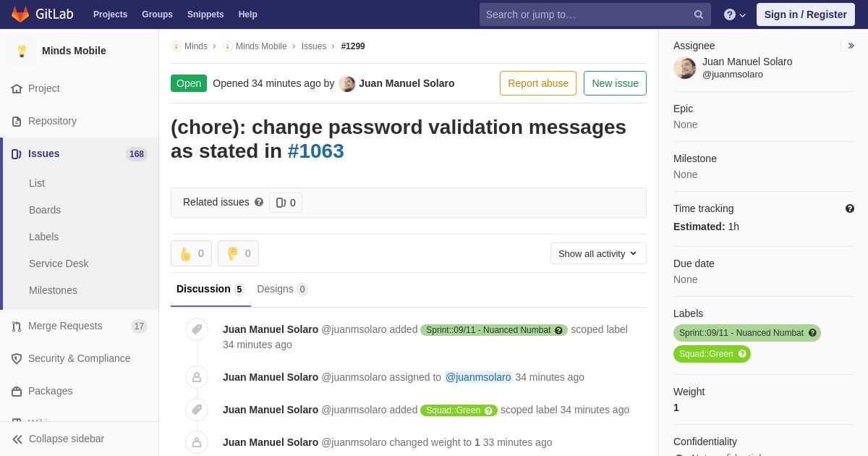The height and width of the screenshot is (456, 868).
Task: Expand Show all activity dropdown
Action: (x=598, y=253)
